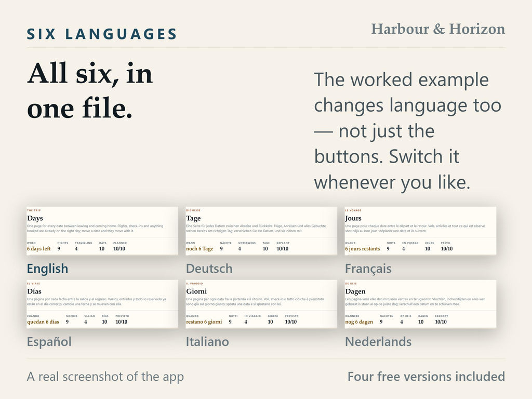Select the Français language label
Screen dimensions: 532x399
click(368, 269)
